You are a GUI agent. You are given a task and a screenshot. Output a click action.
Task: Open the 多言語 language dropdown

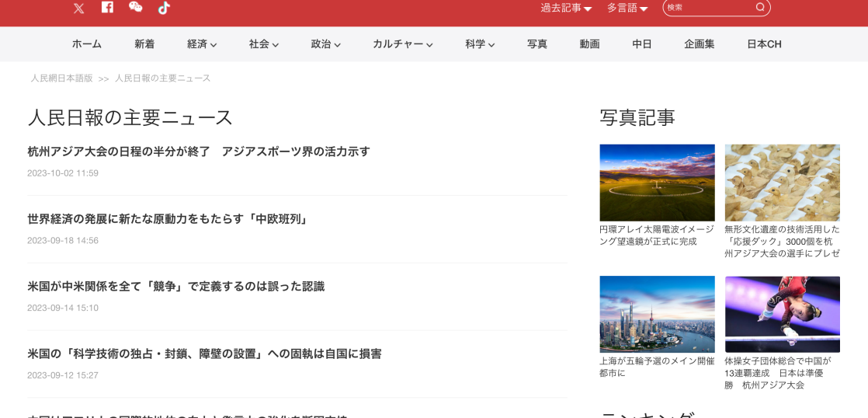(x=627, y=8)
